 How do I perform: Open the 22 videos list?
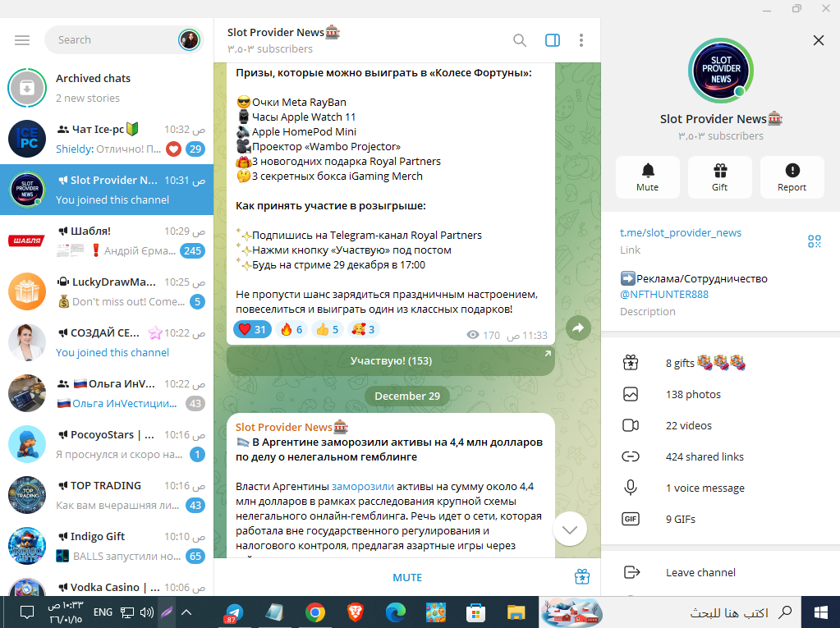(x=721, y=425)
